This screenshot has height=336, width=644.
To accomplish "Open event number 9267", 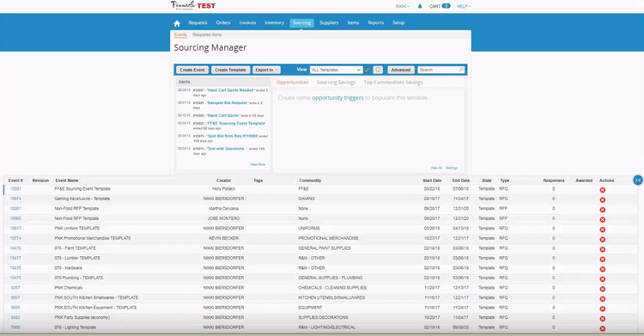I will (x=15, y=288).
